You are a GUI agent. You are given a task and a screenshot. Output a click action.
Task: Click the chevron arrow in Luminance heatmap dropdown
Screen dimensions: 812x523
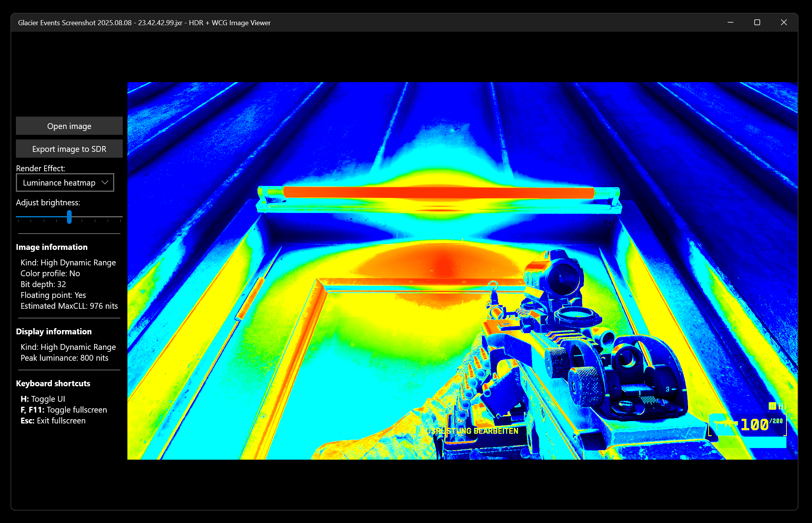(x=105, y=182)
